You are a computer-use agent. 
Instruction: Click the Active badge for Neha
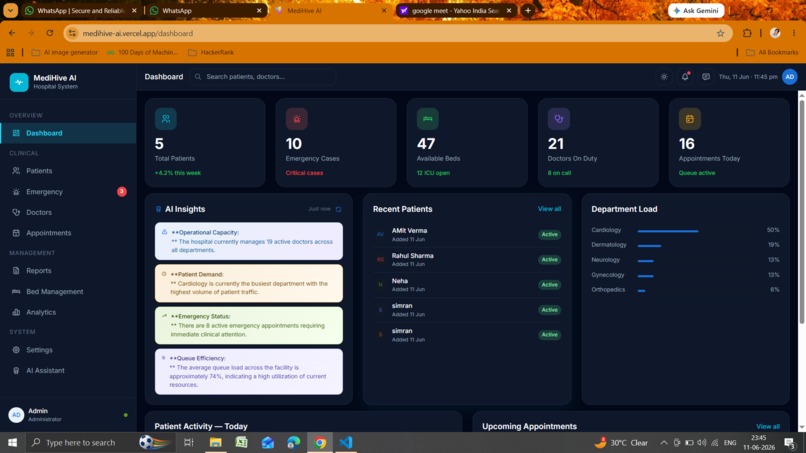(549, 284)
